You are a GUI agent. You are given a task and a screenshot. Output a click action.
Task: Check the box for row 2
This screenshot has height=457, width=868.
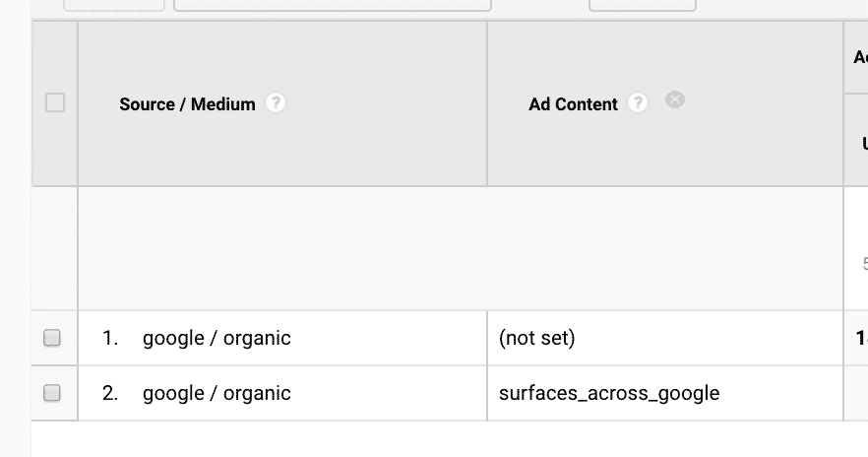pyautogui.click(x=52, y=393)
